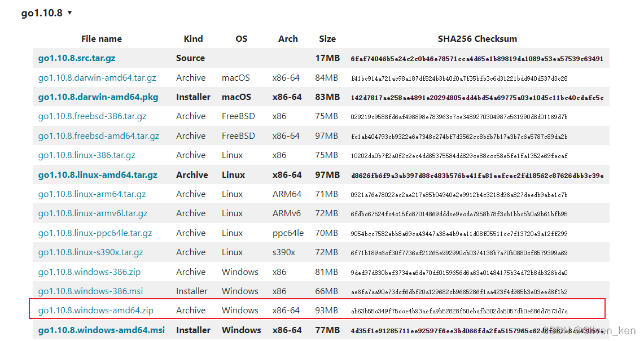Viewport: 644px width, 341px height.
Task: Download go1.10.8.windows-amd64.msi installer
Action: 102,330
